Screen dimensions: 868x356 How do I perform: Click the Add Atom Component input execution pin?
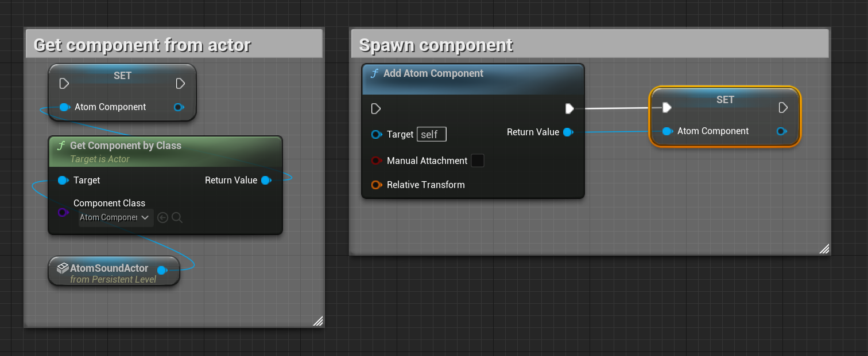(376, 108)
